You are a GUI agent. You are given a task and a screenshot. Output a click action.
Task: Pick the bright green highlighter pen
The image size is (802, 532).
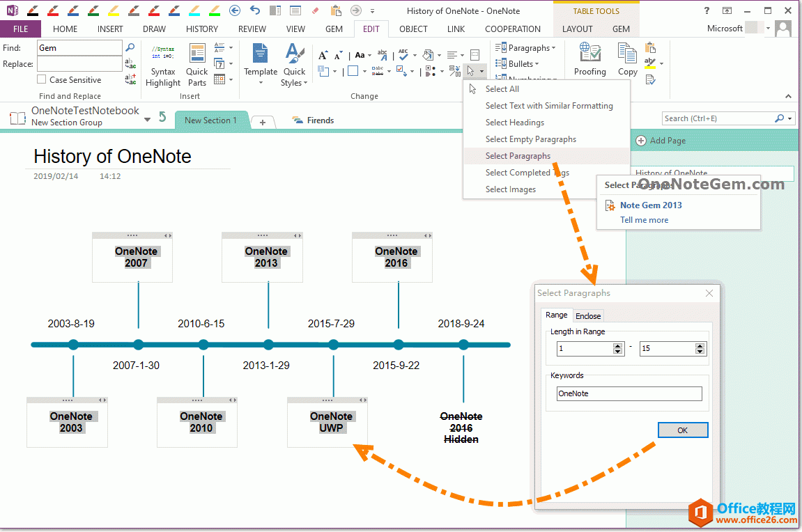[x=215, y=10]
